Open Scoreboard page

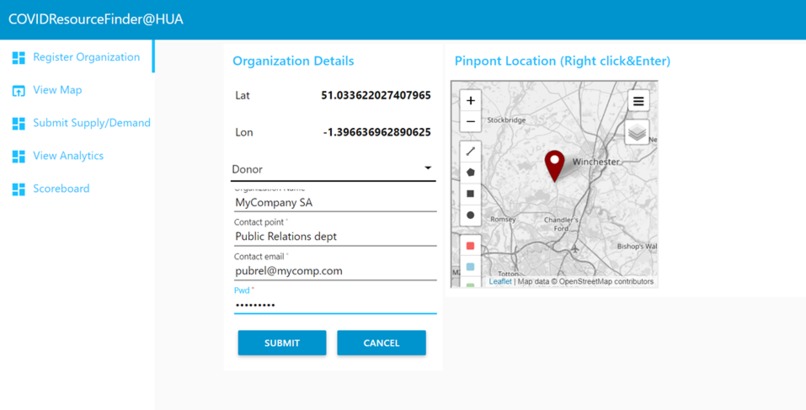[61, 189]
